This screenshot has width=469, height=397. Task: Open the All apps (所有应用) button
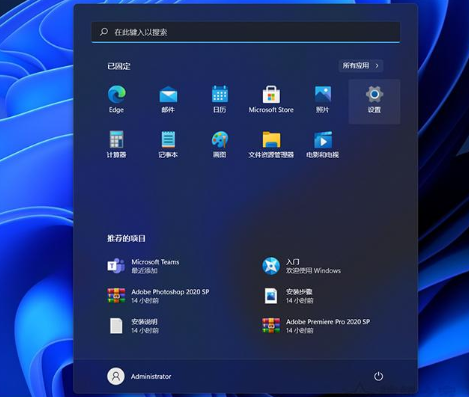pyautogui.click(x=361, y=65)
